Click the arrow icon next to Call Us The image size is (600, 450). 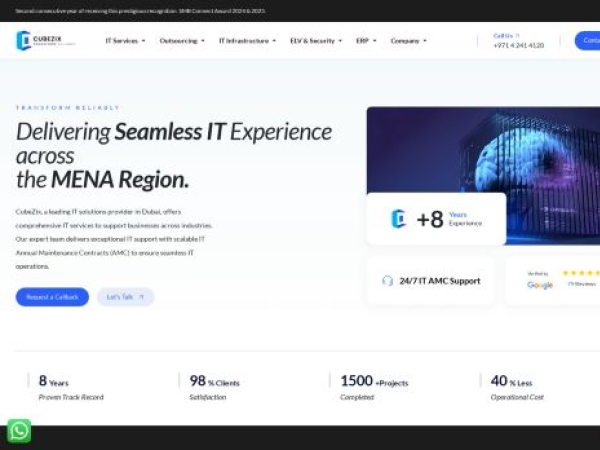pyautogui.click(x=518, y=35)
